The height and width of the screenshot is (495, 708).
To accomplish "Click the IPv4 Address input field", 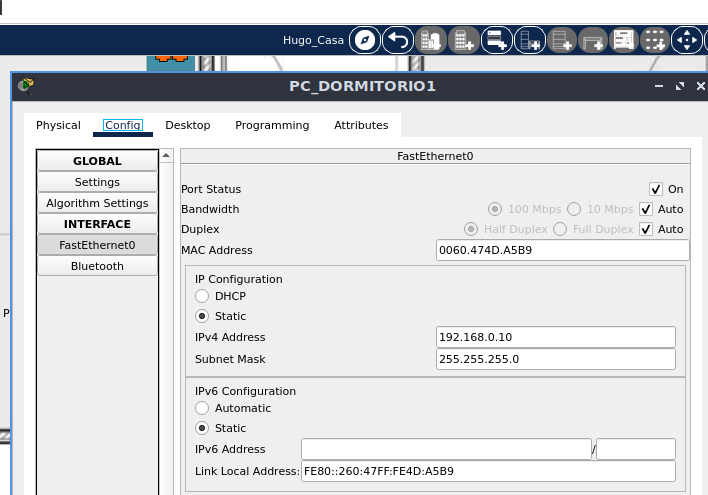I will pyautogui.click(x=556, y=337).
